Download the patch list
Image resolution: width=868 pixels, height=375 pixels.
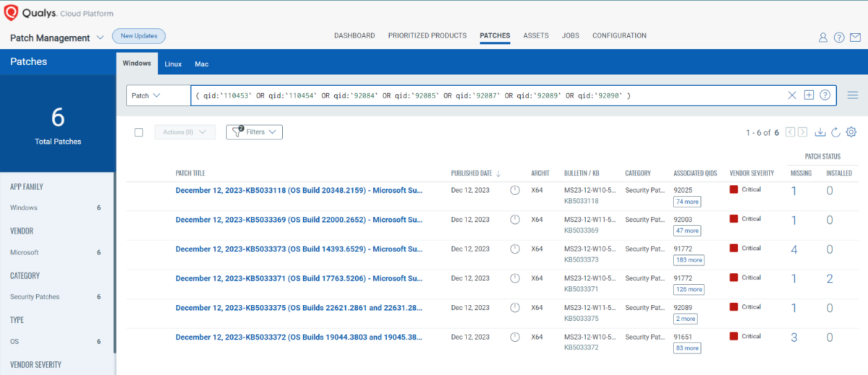coord(820,132)
